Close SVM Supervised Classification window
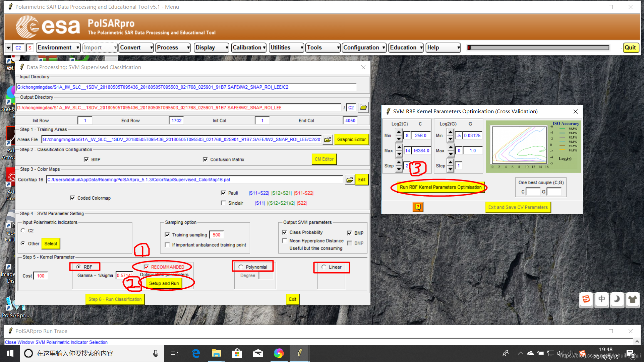 [x=363, y=67]
